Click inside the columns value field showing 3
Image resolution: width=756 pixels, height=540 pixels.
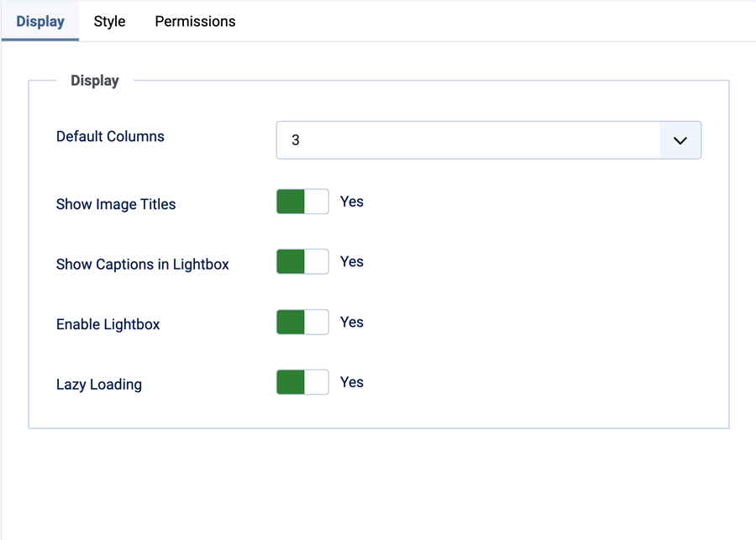(x=420, y=139)
